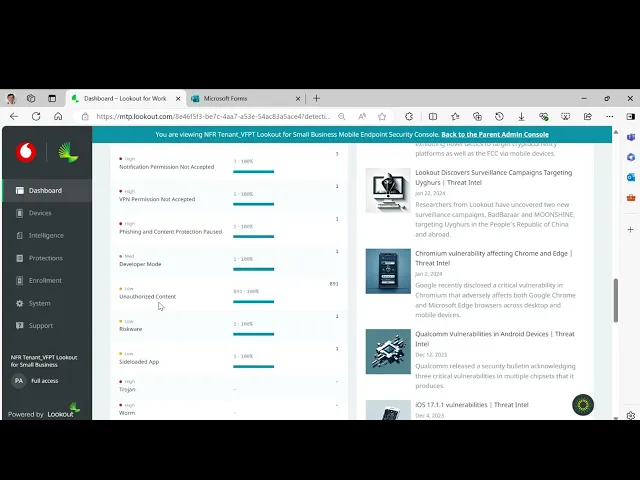Open a new browser tab
Image resolution: width=640 pixels, height=480 pixels.
(316, 98)
